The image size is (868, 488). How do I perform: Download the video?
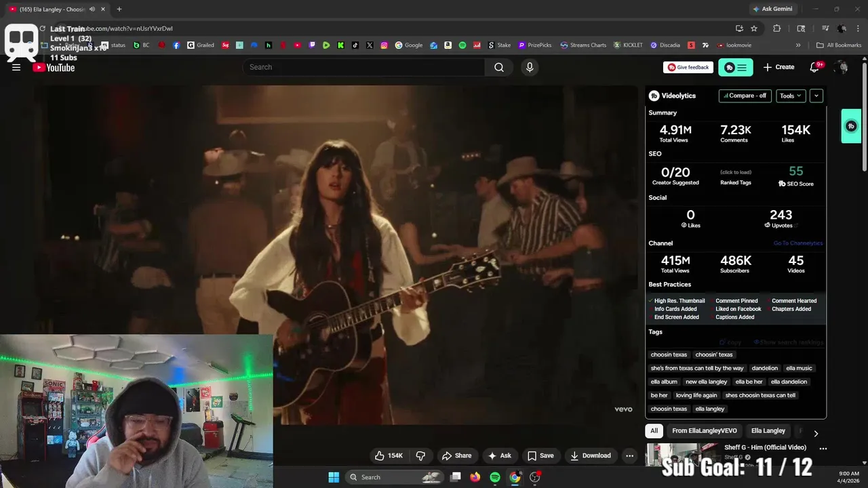point(590,455)
